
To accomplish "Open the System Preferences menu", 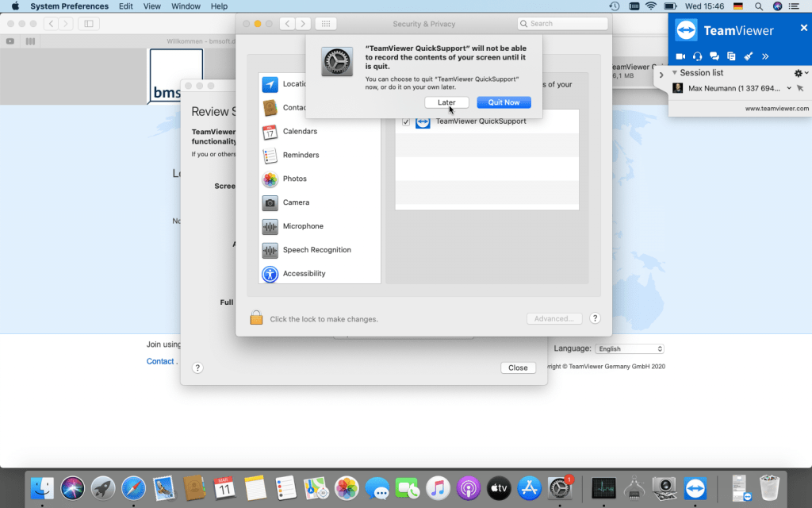I will [70, 6].
